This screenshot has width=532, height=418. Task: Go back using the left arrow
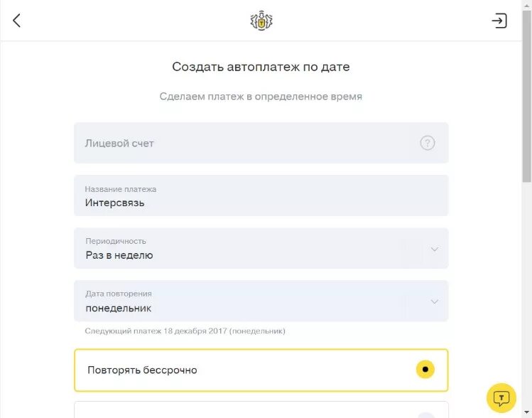pyautogui.click(x=17, y=21)
